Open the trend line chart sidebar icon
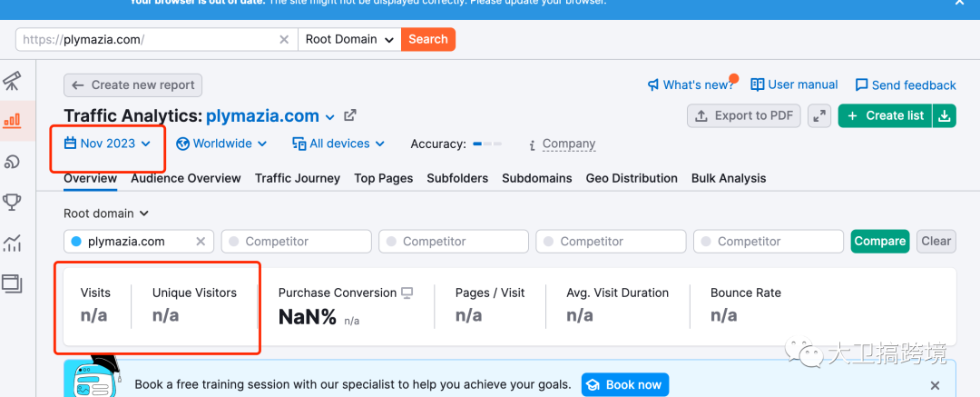The height and width of the screenshot is (397, 980). pos(12,243)
